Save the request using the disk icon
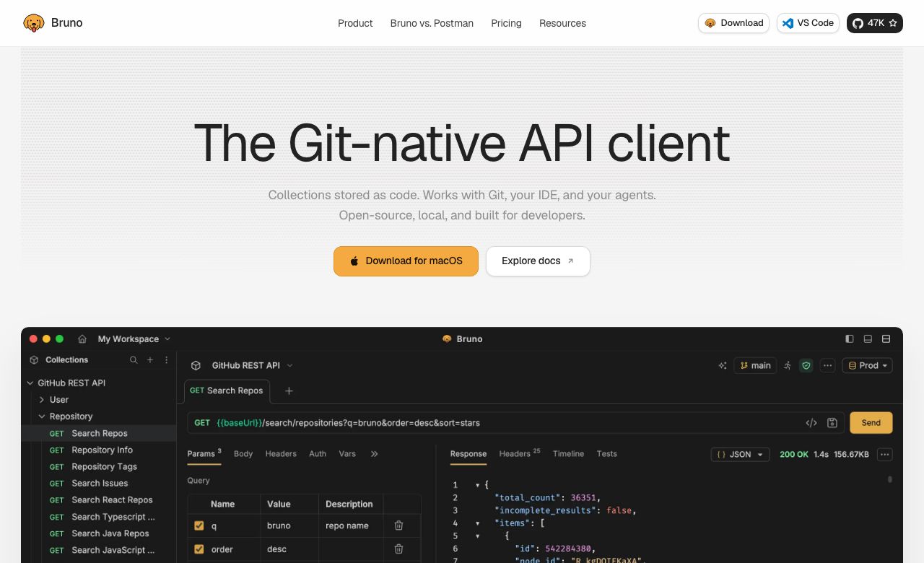924x563 pixels. point(832,423)
